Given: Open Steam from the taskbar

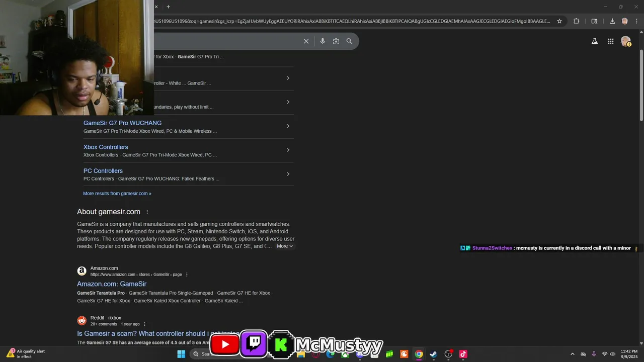Looking at the screenshot, I should (433, 354).
